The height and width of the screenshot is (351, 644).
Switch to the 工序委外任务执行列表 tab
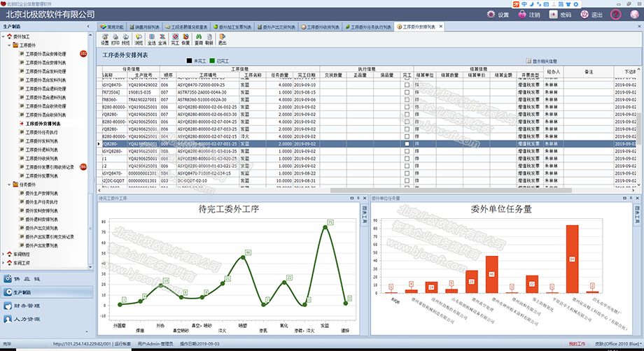pos(368,27)
